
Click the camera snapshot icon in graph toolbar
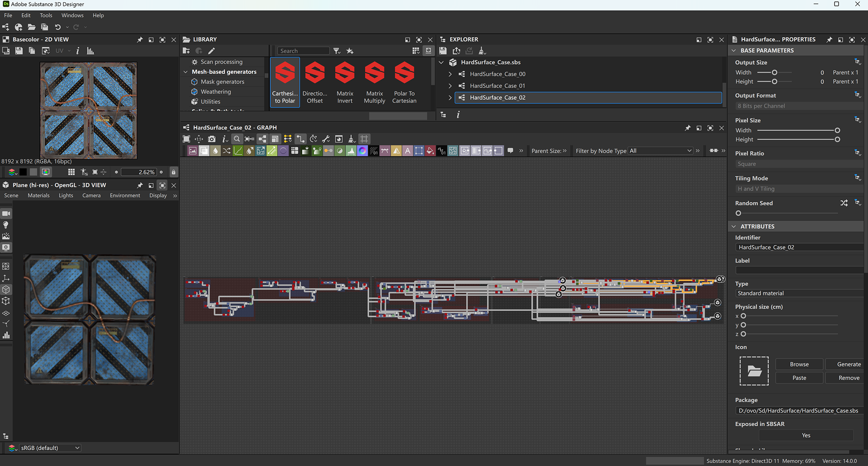coord(212,139)
